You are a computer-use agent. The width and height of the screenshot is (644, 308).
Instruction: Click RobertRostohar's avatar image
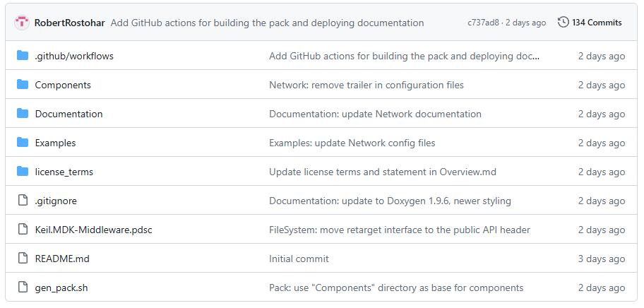click(x=22, y=23)
